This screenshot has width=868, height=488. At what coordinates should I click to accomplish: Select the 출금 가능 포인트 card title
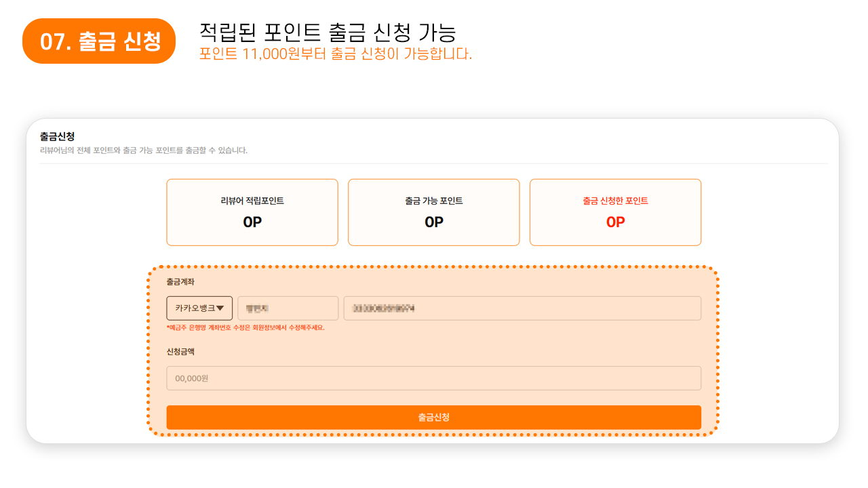click(434, 201)
